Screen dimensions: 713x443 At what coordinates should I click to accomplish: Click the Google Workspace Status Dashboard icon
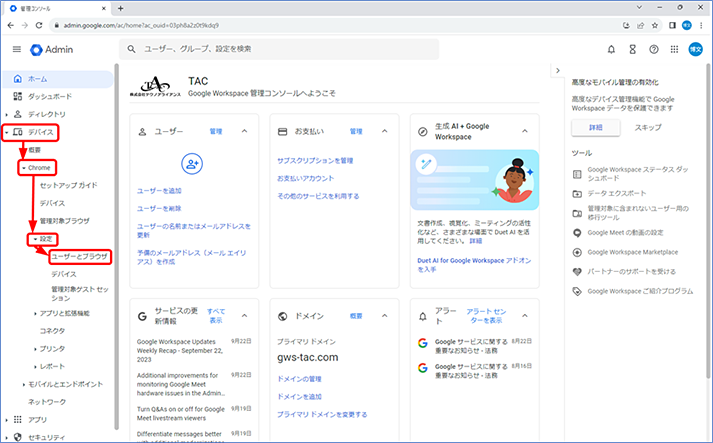[577, 174]
